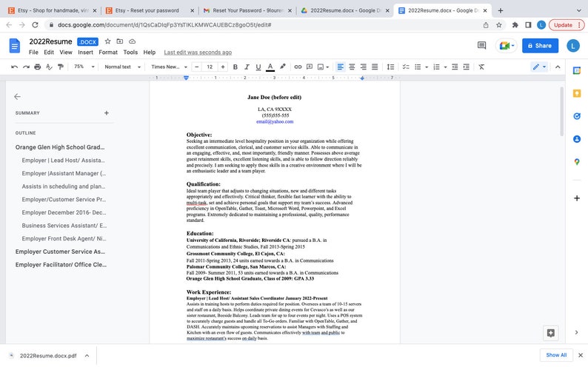
Task: Add a comment from the toolbar
Action: [x=310, y=67]
